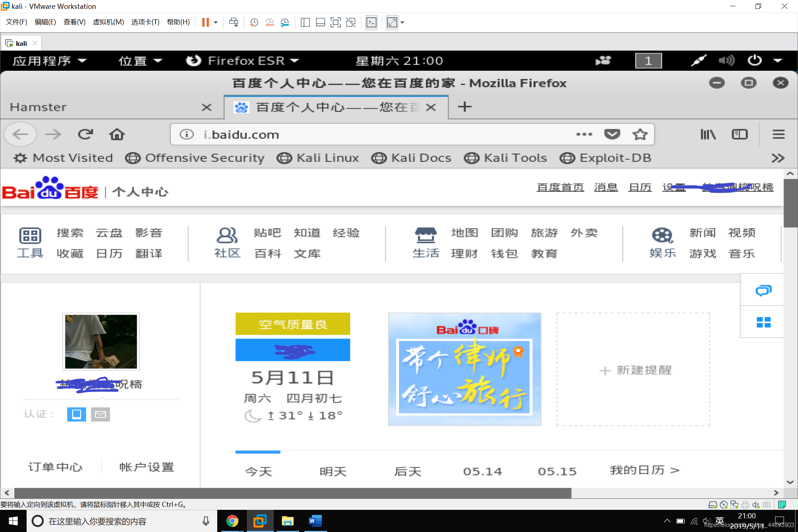
Task: Click the 工具 tools grid icon
Action: [30, 235]
